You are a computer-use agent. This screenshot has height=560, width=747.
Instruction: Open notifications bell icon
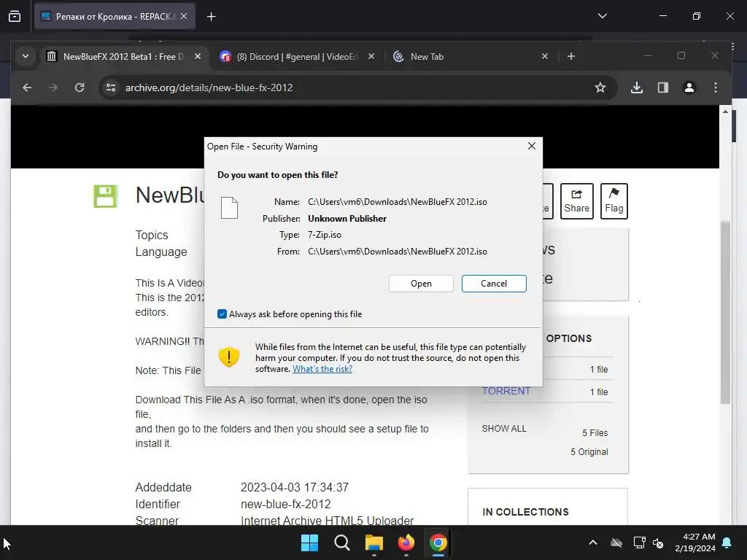727,542
